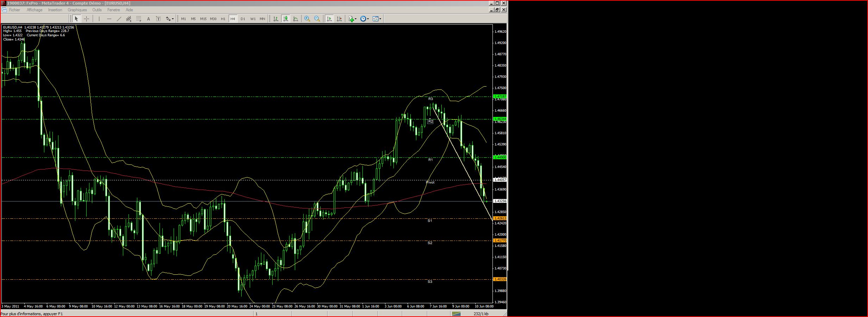Pick the vertical line drawing tool

point(99,19)
